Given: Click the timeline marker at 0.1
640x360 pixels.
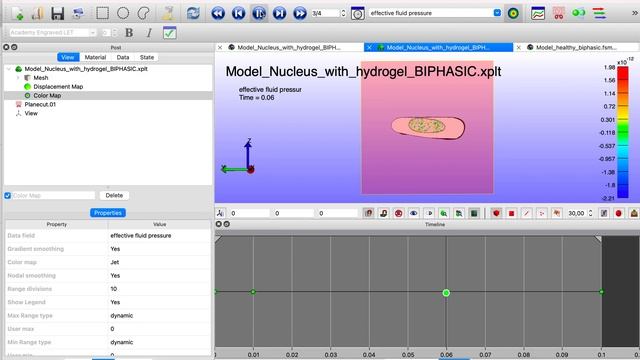Looking at the screenshot, I should 601,292.
